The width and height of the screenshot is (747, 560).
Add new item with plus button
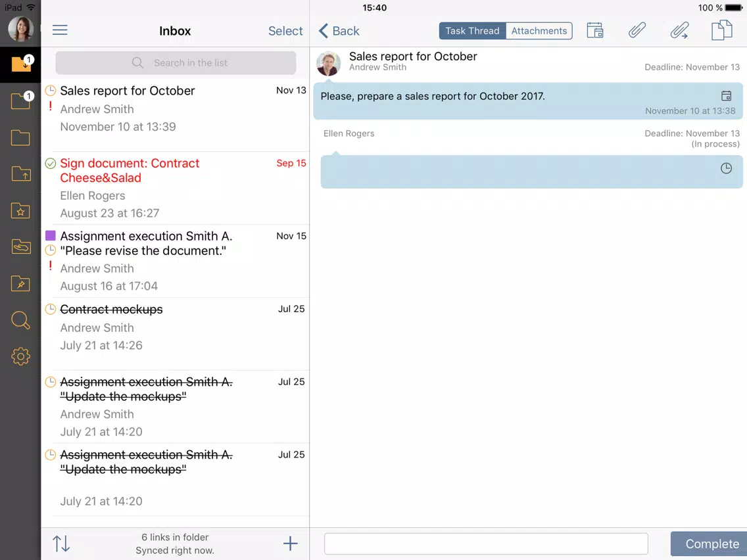(290, 544)
